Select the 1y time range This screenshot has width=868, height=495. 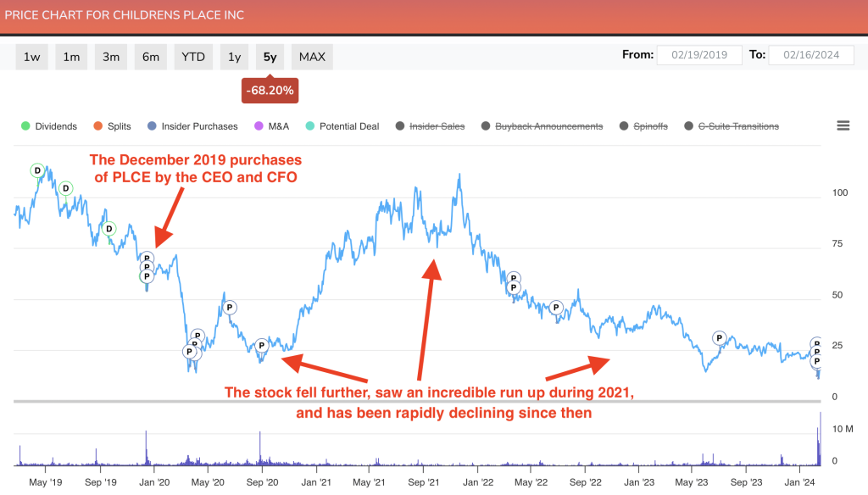(235, 57)
